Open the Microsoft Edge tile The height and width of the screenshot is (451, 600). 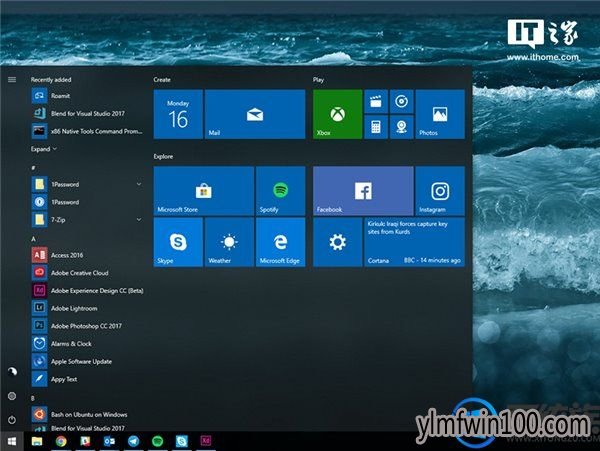[280, 242]
